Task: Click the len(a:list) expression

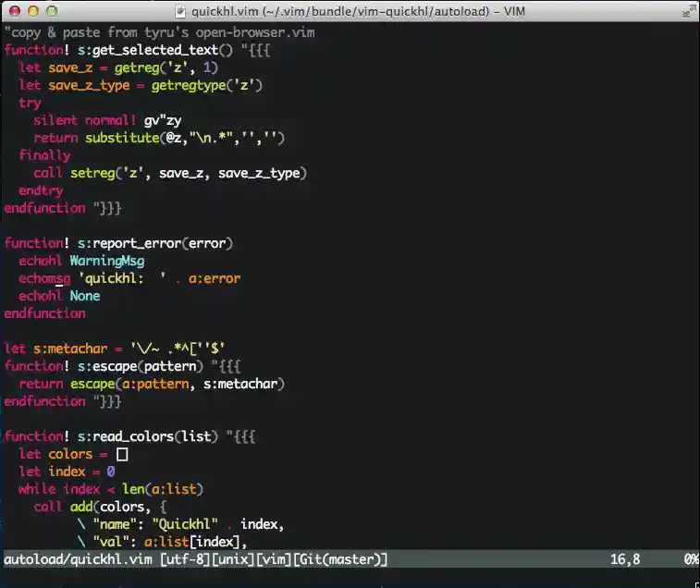Action: (163, 489)
